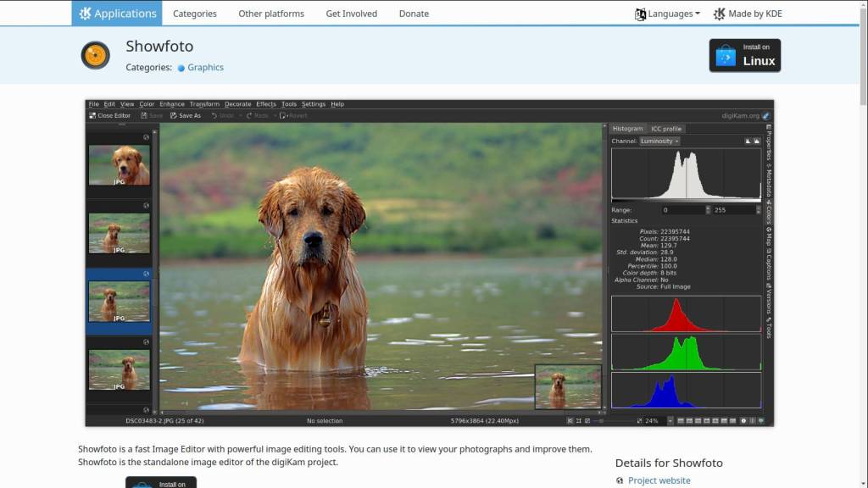Open the View menu in Showfoto
The image size is (868, 488).
coord(127,104)
